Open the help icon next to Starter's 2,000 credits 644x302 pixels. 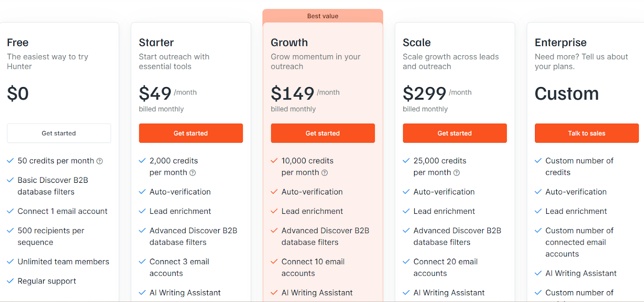[192, 173]
